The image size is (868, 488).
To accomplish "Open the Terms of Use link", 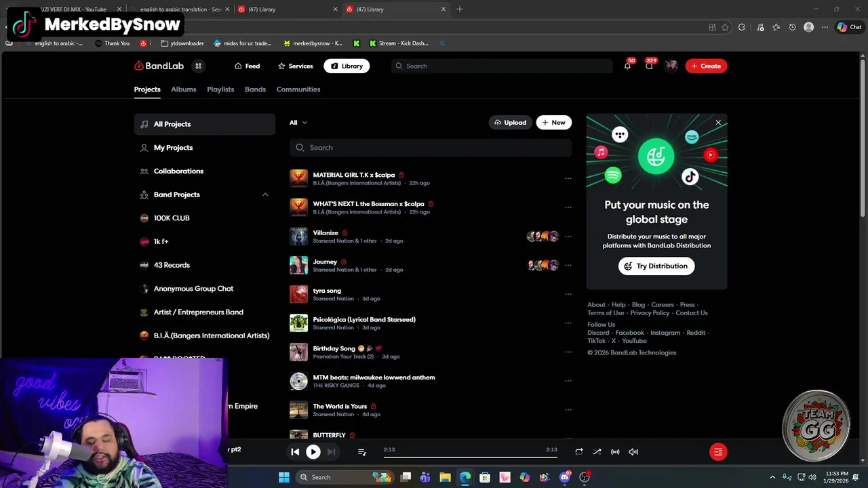I will (606, 313).
